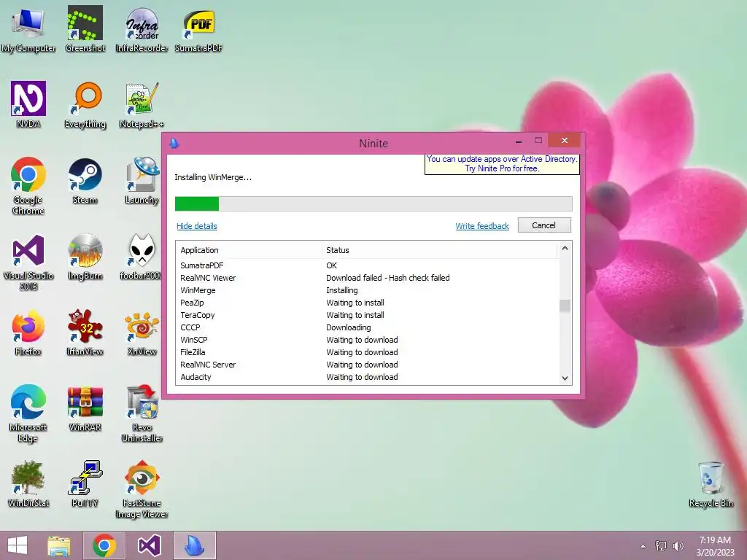Show hidden system tray icons
The width and height of the screenshot is (747, 560).
(x=643, y=546)
